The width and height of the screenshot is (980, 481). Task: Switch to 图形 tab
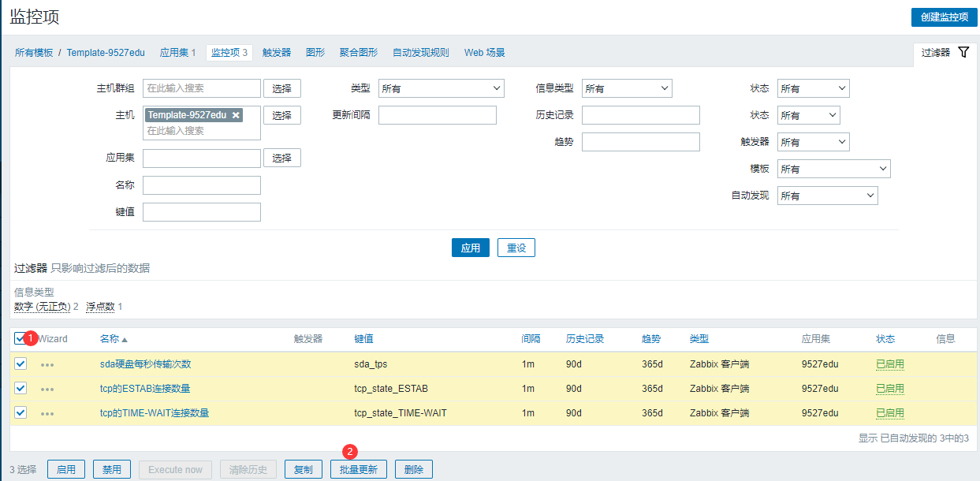pos(315,53)
